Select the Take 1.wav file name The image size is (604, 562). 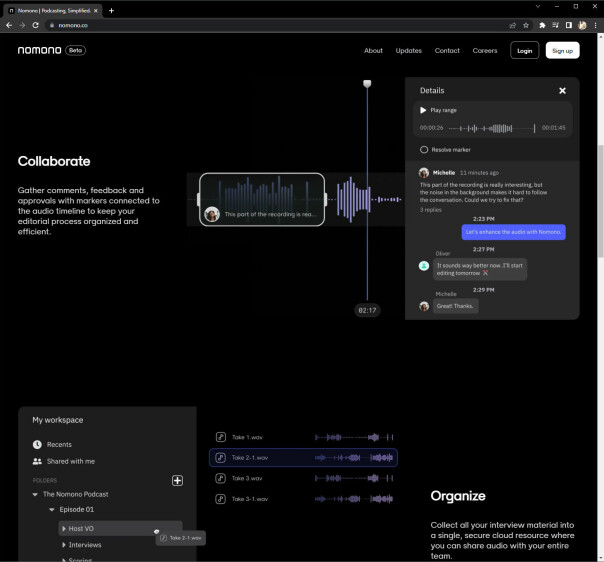click(247, 437)
